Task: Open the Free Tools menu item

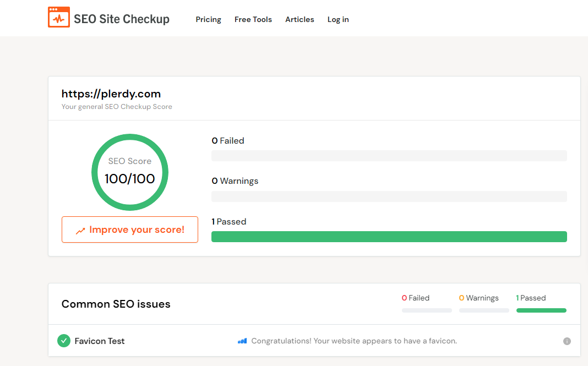Action: coord(253,19)
